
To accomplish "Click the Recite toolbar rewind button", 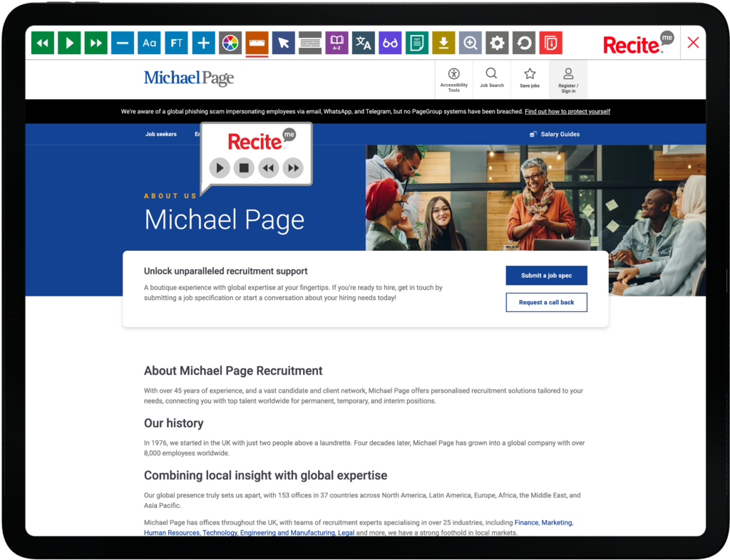I will coord(43,43).
